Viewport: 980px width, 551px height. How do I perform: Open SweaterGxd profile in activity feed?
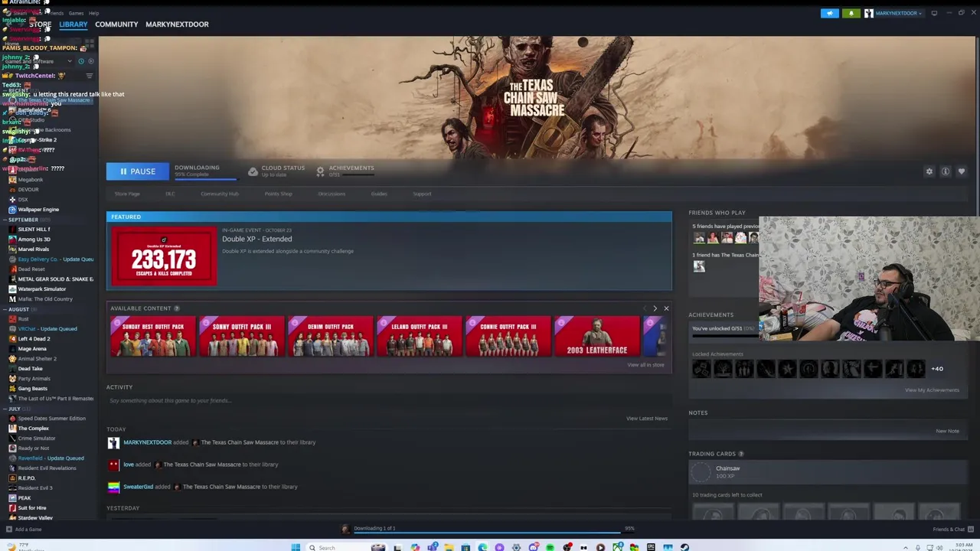138,487
